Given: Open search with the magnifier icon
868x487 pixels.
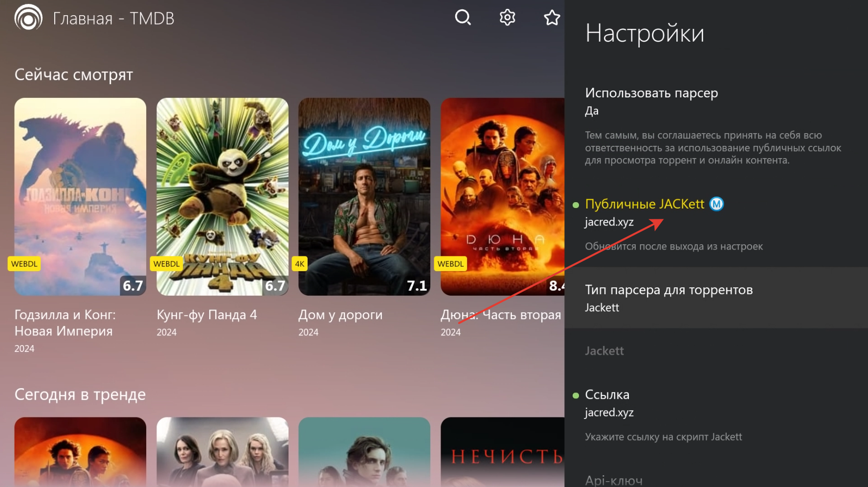Looking at the screenshot, I should pyautogui.click(x=463, y=18).
